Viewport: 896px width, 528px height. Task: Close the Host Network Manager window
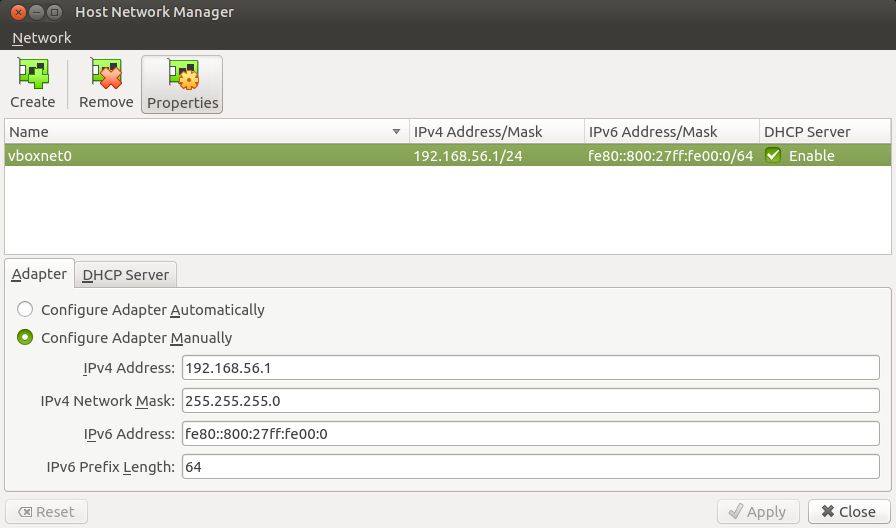pos(18,12)
